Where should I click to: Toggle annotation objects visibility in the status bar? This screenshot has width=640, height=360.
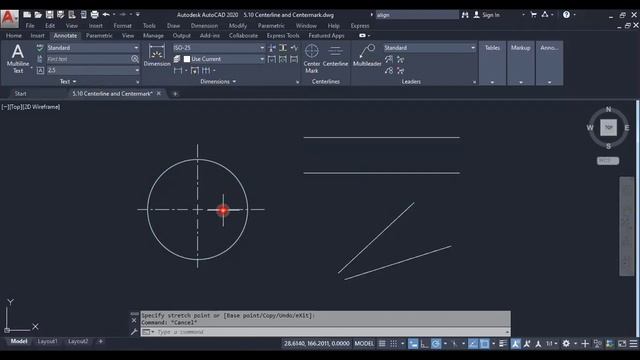tap(516, 344)
